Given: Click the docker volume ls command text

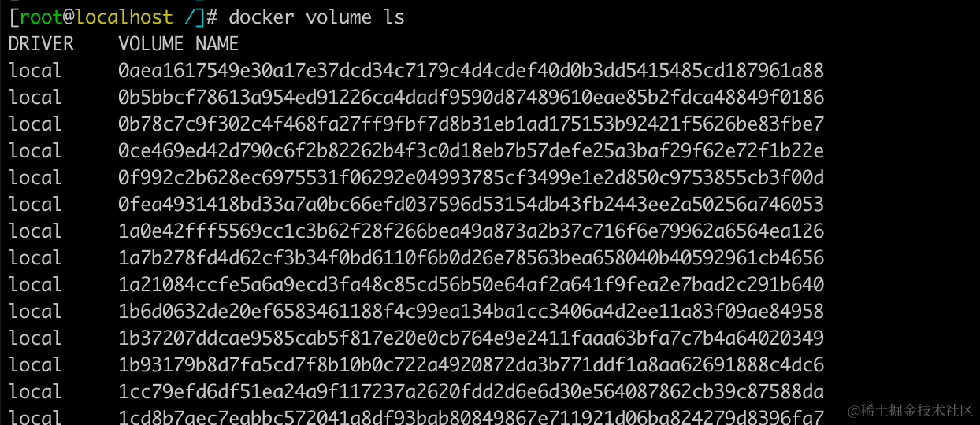Looking at the screenshot, I should [x=317, y=17].
